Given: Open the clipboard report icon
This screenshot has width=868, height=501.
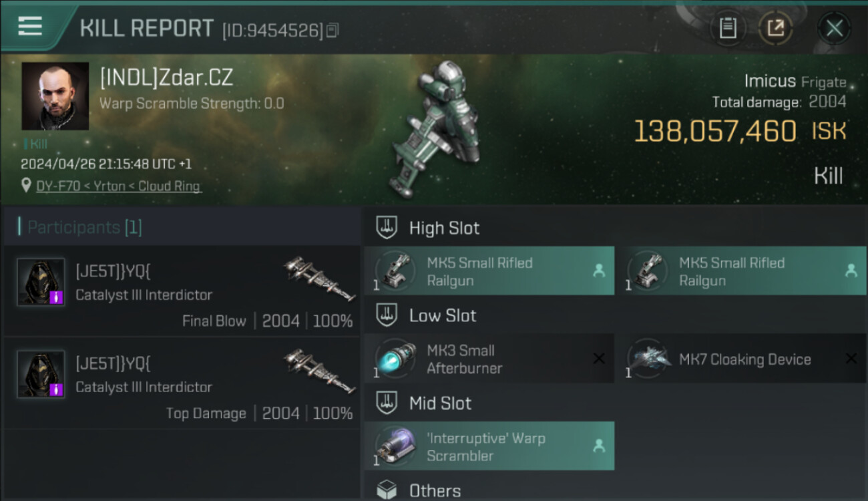Looking at the screenshot, I should (x=728, y=28).
